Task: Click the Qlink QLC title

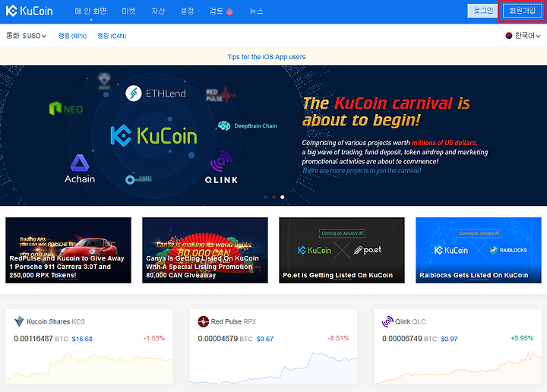Action: click(x=410, y=321)
